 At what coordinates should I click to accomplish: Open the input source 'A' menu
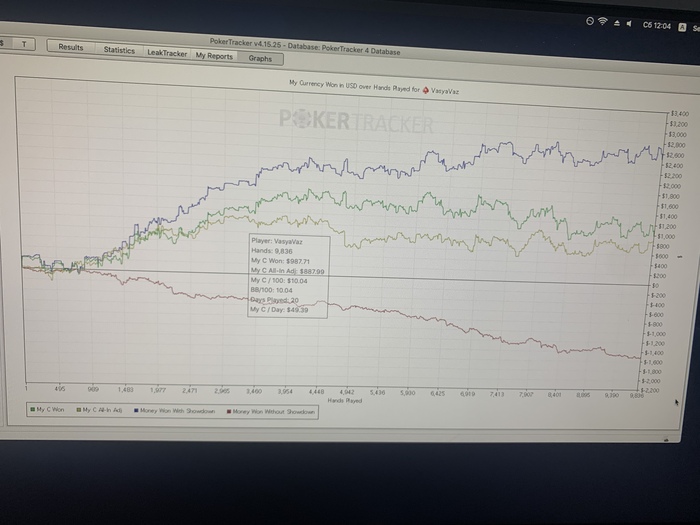(x=682, y=27)
